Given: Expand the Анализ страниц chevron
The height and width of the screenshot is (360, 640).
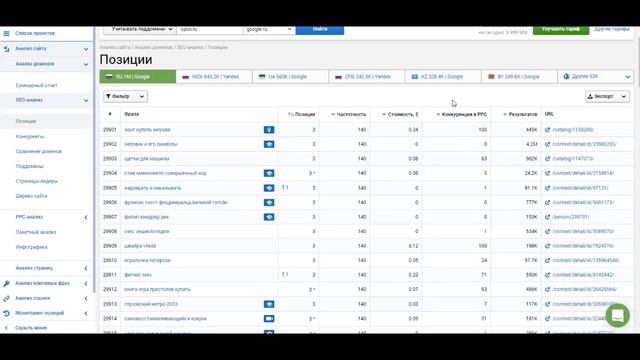Looking at the screenshot, I should point(86,269).
